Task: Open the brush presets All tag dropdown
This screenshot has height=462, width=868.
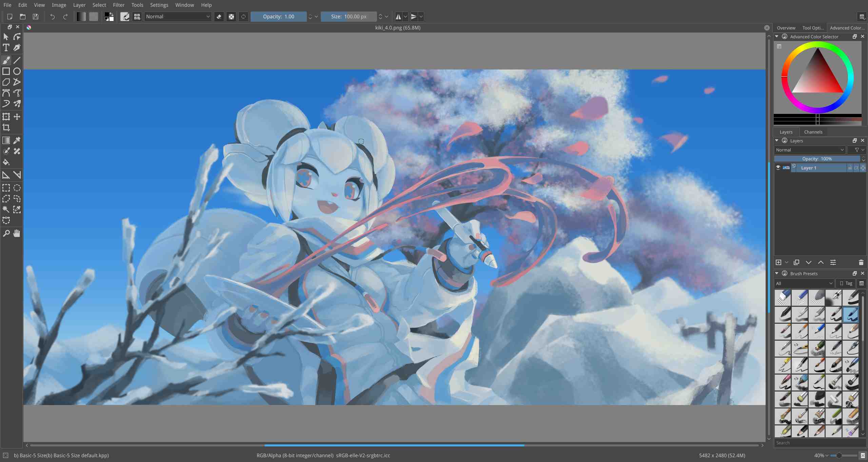Action: click(804, 283)
